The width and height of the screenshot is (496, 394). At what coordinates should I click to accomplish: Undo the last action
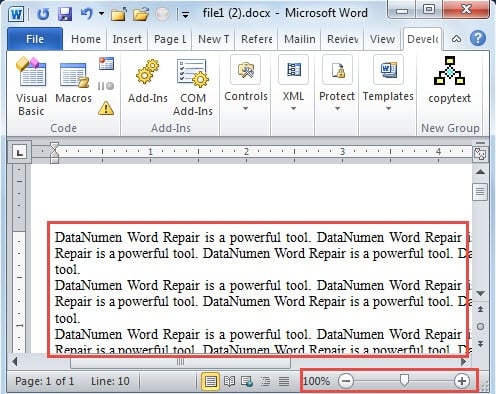(86, 14)
